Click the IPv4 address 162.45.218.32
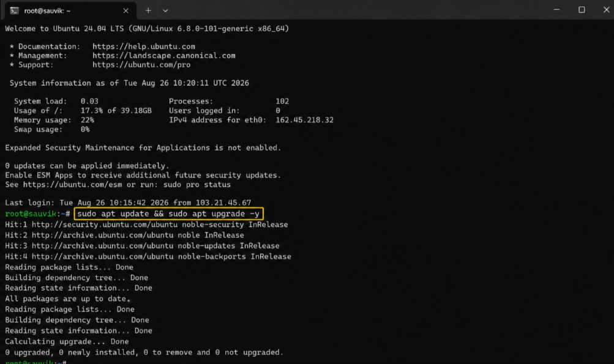 click(304, 120)
